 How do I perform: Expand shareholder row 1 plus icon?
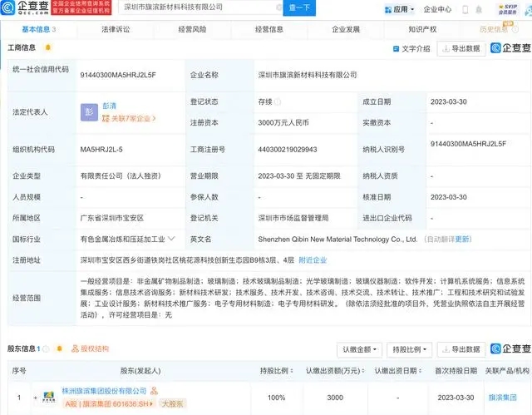[x=35, y=398]
